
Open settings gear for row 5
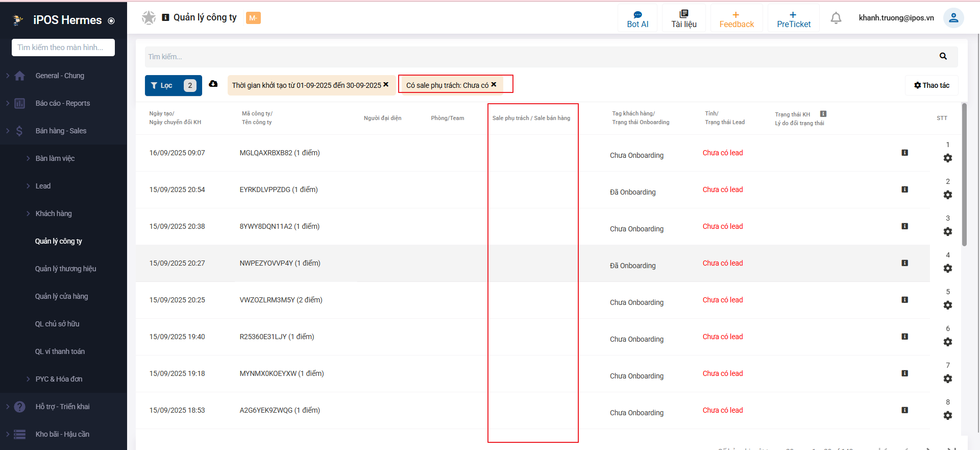point(948,305)
